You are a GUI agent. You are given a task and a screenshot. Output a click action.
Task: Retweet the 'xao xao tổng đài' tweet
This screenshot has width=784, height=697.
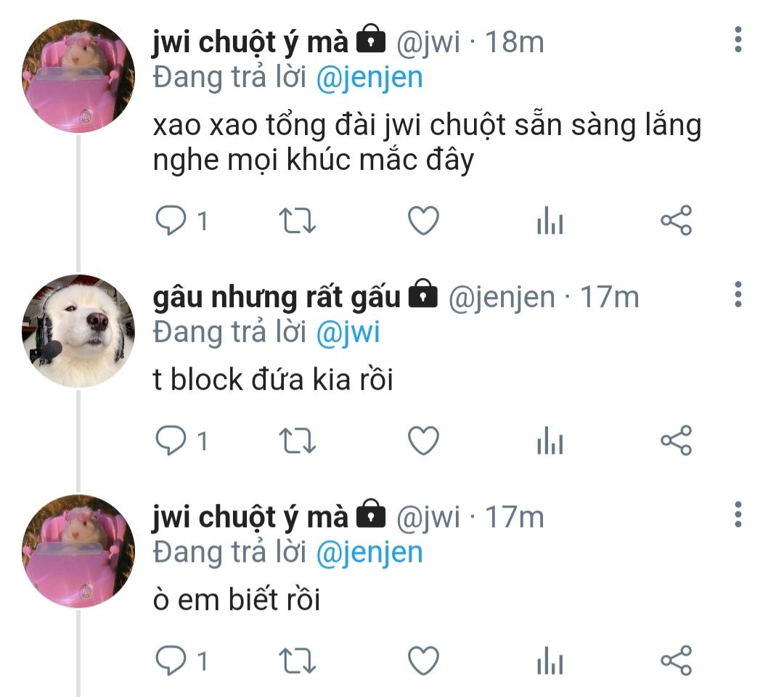(297, 221)
